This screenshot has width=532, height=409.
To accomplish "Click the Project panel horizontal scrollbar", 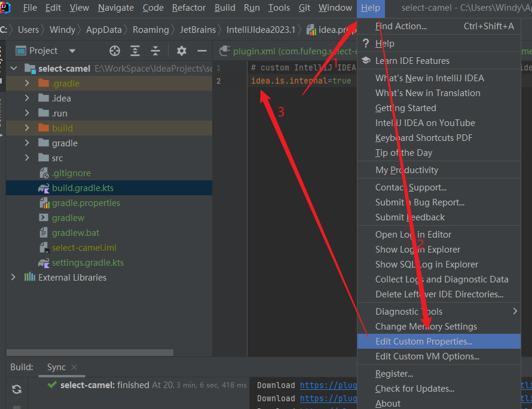I will tap(90, 353).
